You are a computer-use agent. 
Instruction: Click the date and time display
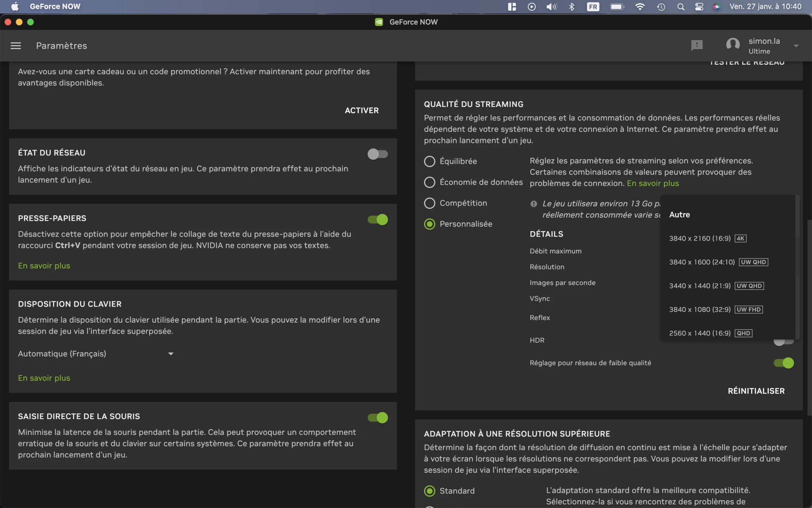[x=765, y=6]
